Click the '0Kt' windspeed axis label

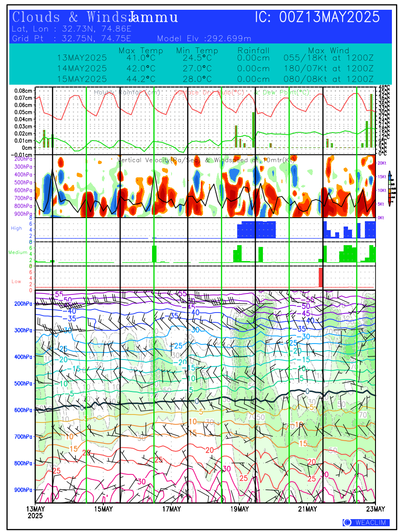click(382, 218)
